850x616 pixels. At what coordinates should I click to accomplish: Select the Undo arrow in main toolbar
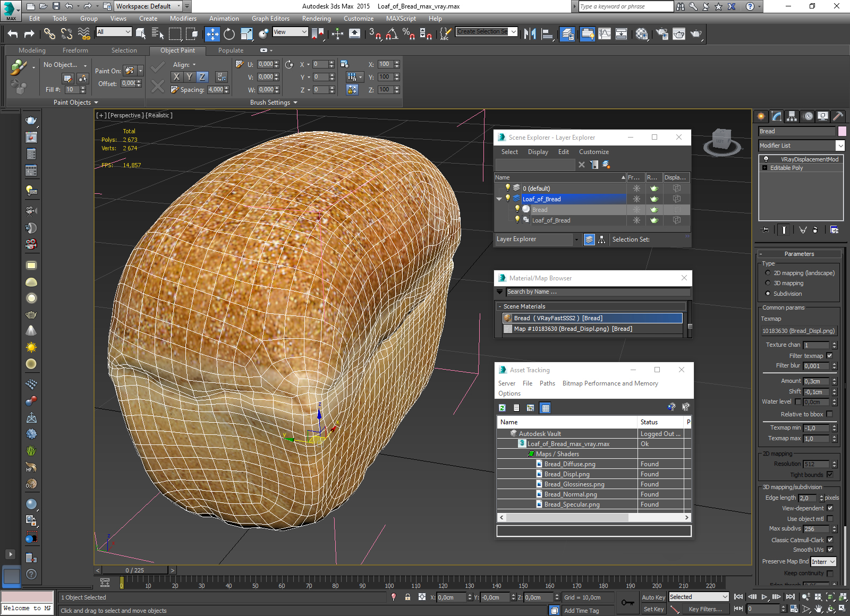pos(13,34)
